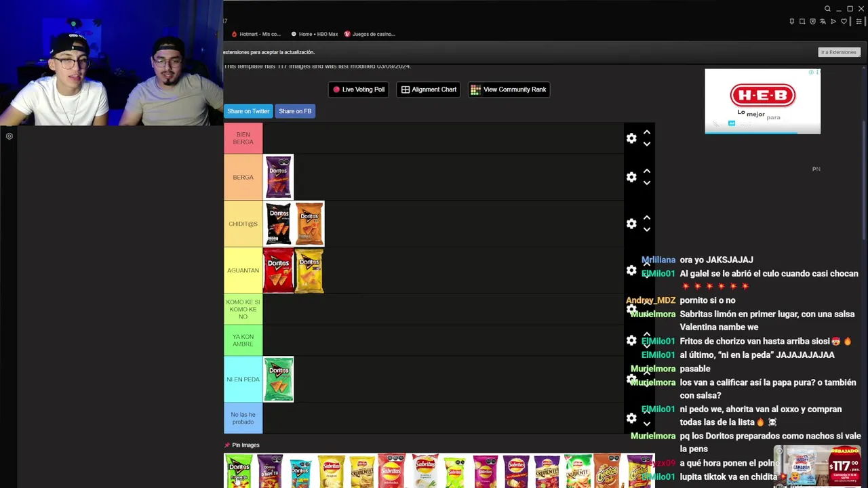Select black Doritos bag in CHIDIT@S tier
Viewport: 868px width, 488px height.
[x=279, y=224]
